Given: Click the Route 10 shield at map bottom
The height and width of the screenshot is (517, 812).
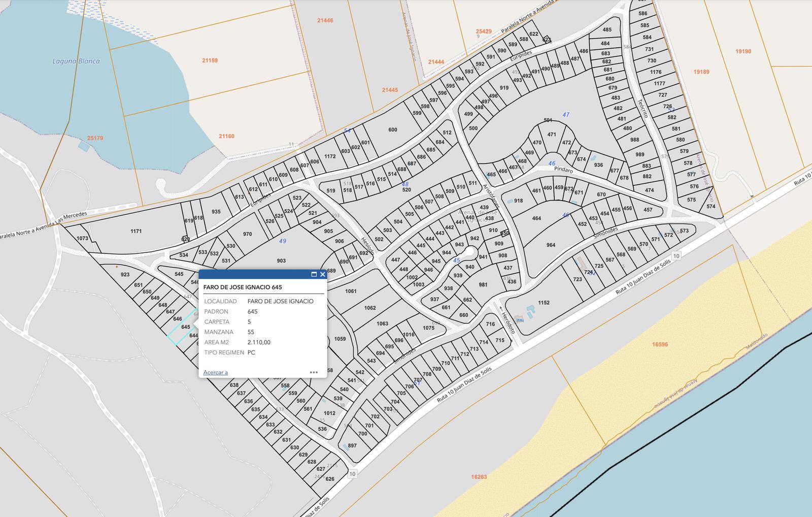Looking at the screenshot, I should (x=352, y=473).
